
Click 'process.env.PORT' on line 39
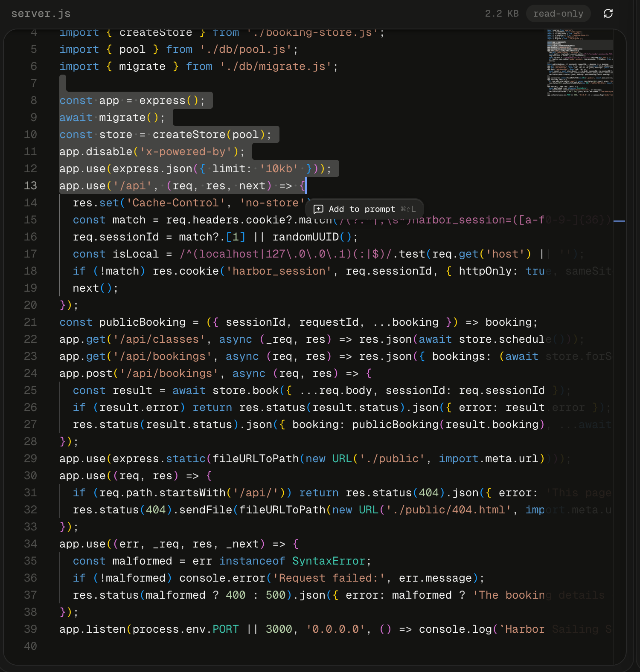[186, 629]
